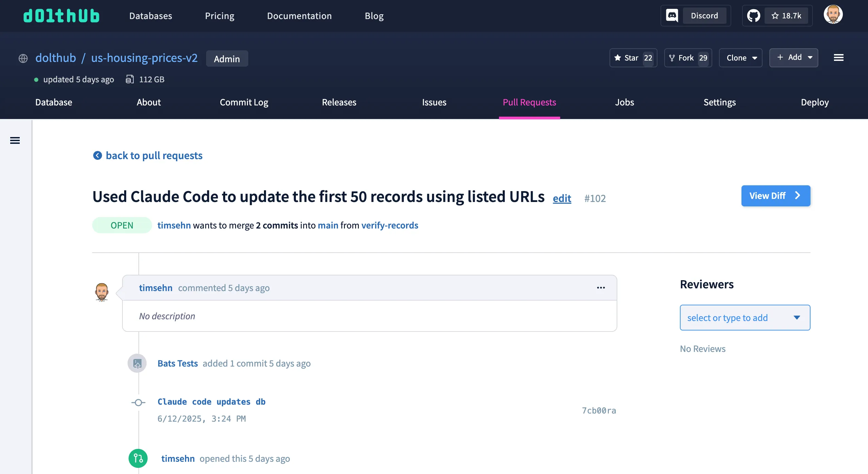Open the verify-records branch link
Screen dimensions: 868x474
pos(390,225)
